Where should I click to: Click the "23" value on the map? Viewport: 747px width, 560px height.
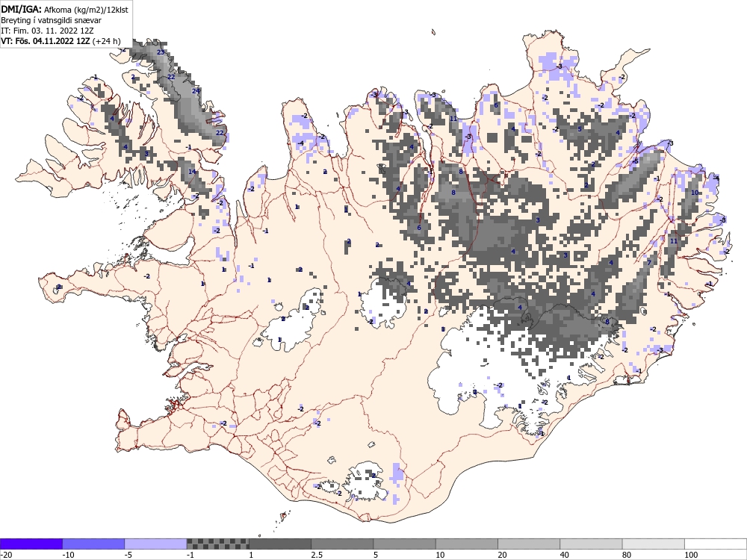pyautogui.click(x=161, y=52)
